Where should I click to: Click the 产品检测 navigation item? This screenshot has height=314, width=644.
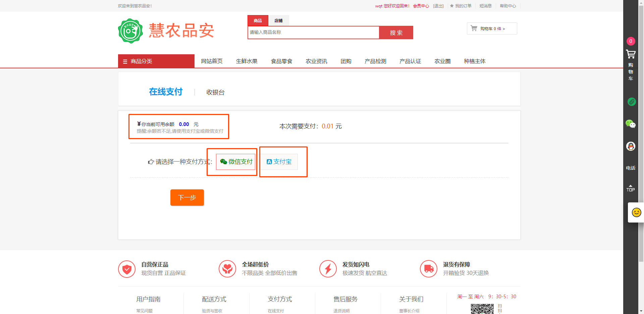pos(375,61)
